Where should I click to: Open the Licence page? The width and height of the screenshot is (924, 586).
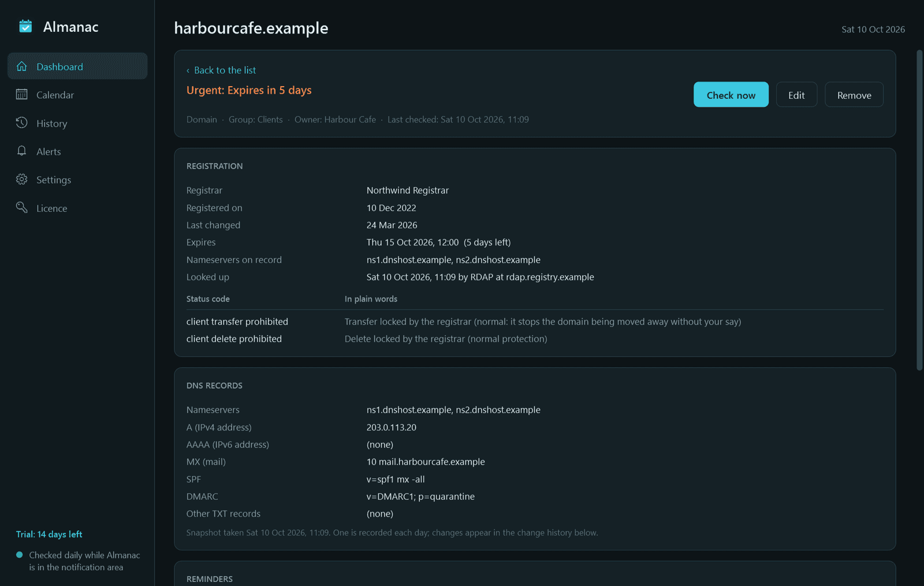click(77, 208)
